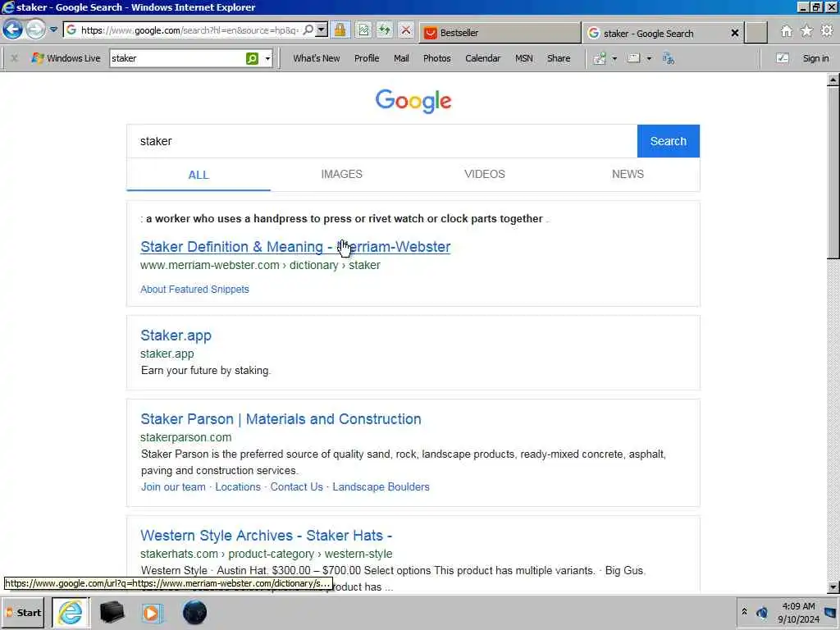840x630 pixels.
Task: Select the staker - Google Search tab
Action: coord(657,33)
